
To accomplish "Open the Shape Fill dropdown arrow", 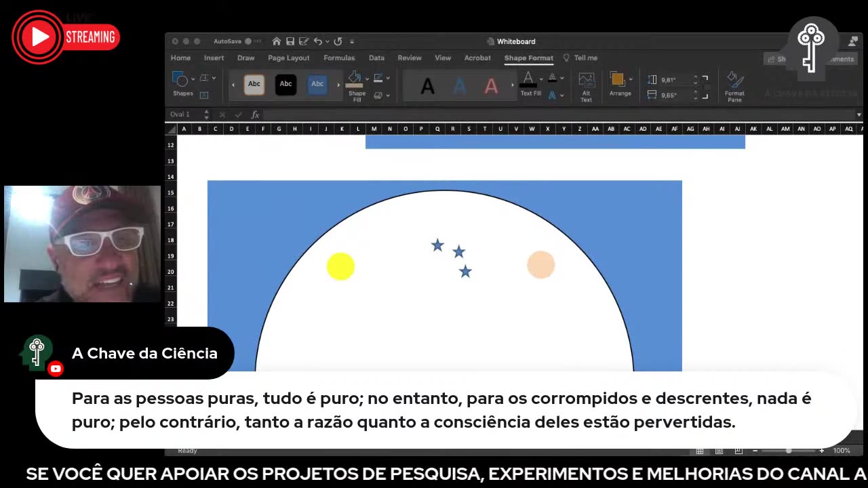I will coord(367,79).
